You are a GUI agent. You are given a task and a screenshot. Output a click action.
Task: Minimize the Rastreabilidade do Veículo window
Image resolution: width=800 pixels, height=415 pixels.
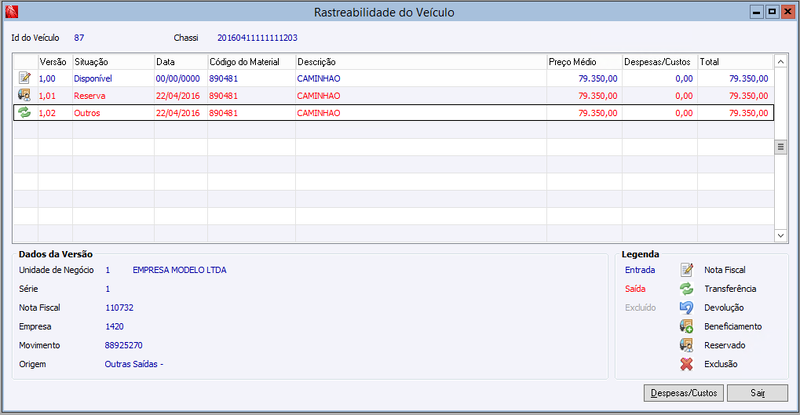756,12
